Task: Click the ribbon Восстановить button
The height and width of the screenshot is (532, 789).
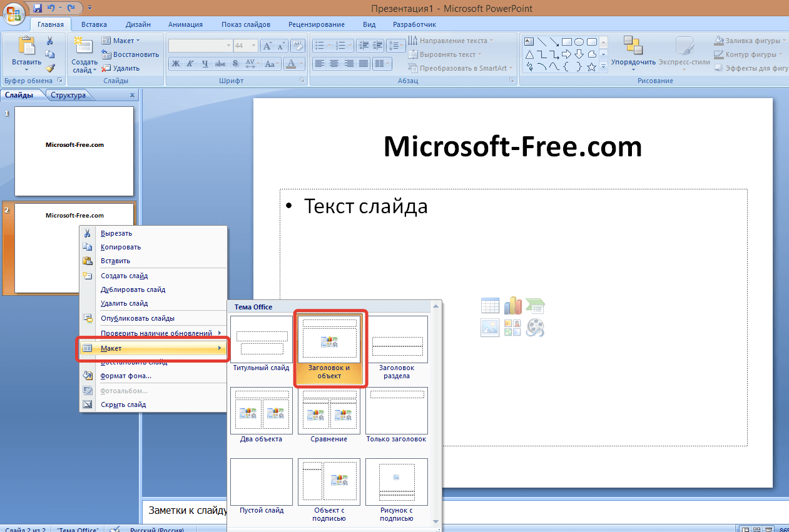Action: tap(130, 54)
